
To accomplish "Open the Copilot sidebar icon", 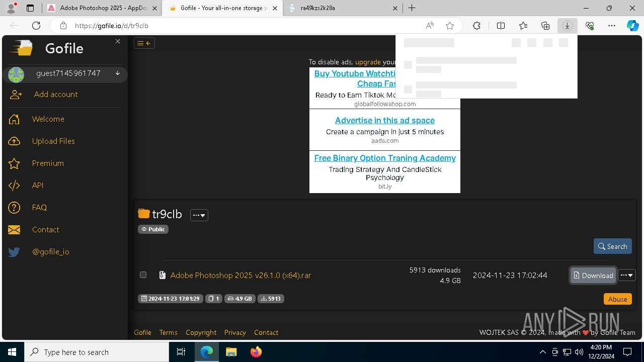I will [x=632, y=26].
